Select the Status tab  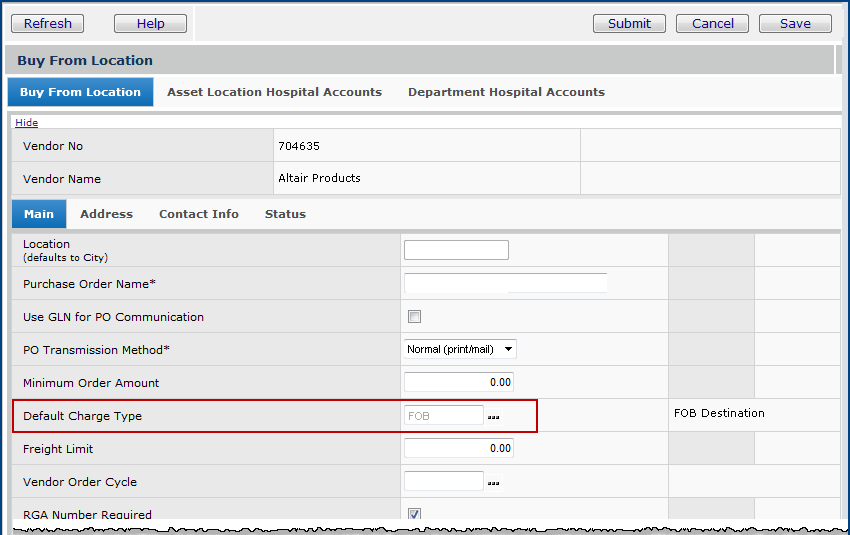point(285,214)
